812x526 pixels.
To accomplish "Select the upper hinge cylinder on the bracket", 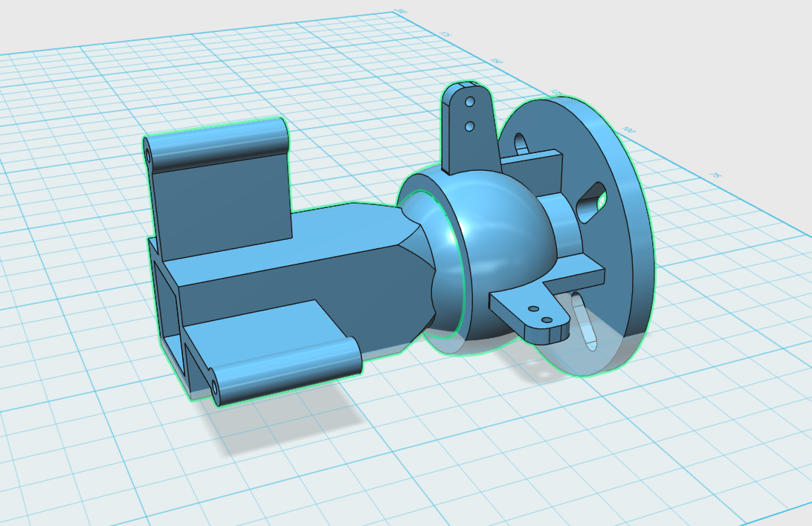I will pyautogui.click(x=215, y=145).
